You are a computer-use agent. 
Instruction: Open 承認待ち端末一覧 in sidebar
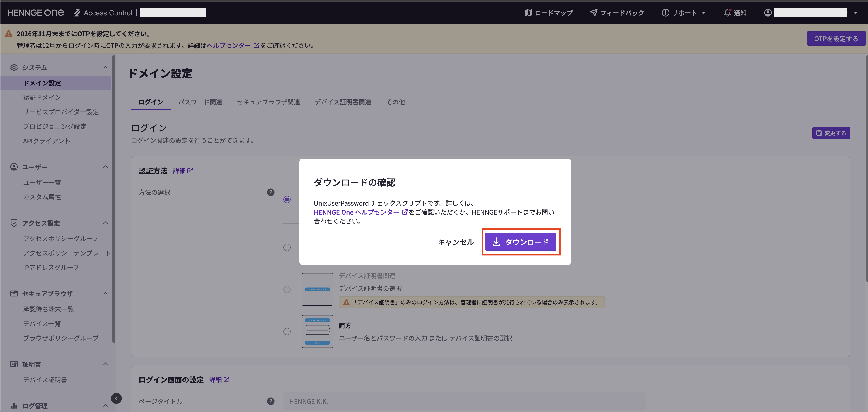tap(48, 309)
